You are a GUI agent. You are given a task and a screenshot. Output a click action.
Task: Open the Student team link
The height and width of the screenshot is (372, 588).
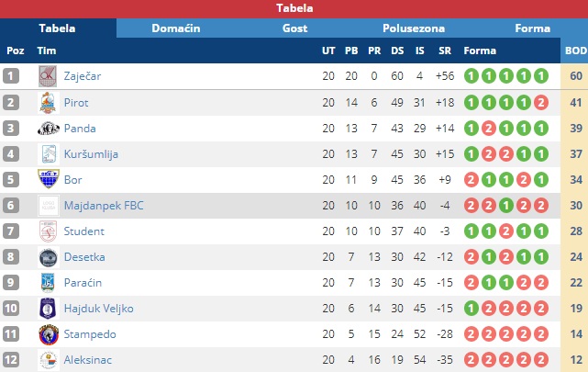click(84, 231)
